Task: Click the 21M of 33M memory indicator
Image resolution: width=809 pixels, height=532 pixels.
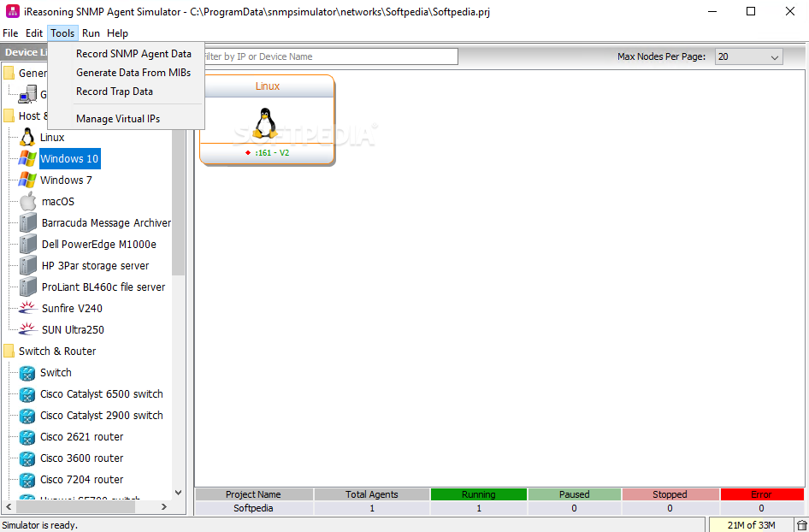Action: [751, 525]
